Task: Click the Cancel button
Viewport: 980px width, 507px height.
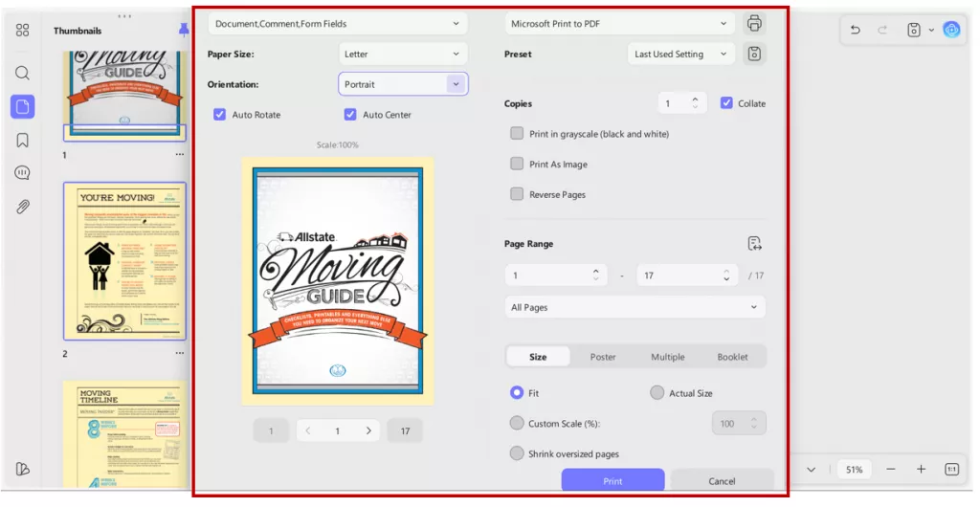Action: pos(722,480)
